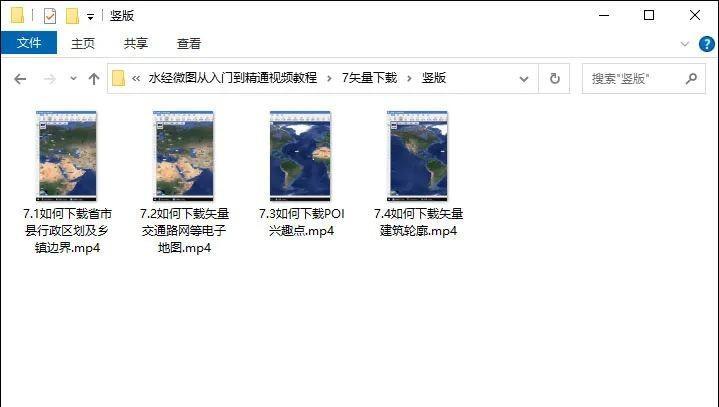The width and height of the screenshot is (719, 407).
Task: Go back with the left arrow
Action: coord(20,79)
